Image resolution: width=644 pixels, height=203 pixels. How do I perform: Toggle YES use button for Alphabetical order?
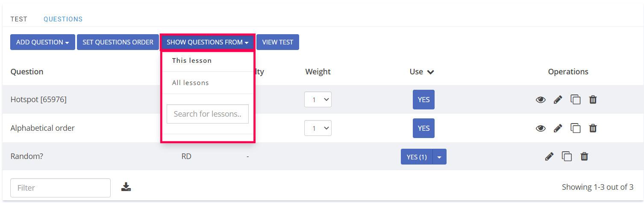point(423,128)
